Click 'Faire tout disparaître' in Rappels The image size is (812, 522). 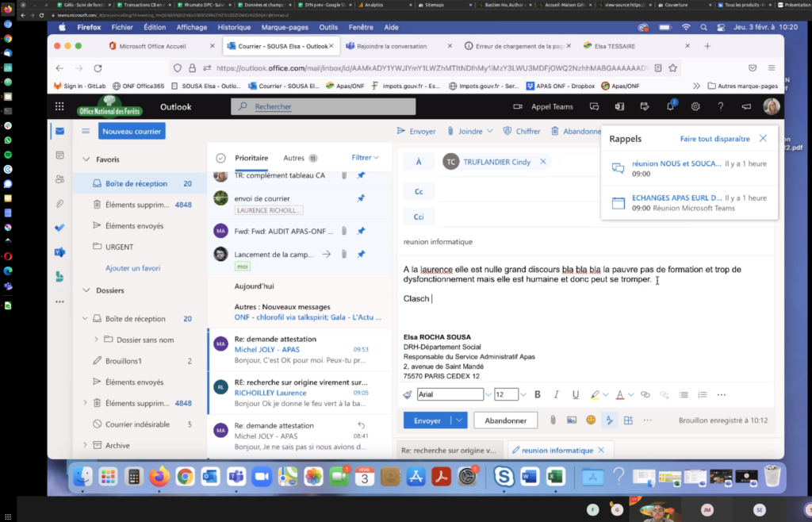coord(714,139)
